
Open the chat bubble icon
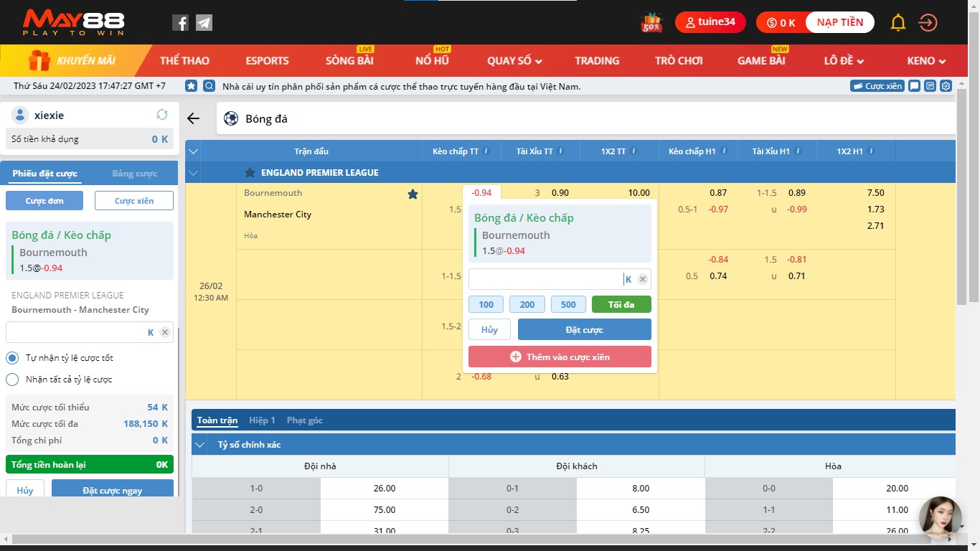coord(914,86)
